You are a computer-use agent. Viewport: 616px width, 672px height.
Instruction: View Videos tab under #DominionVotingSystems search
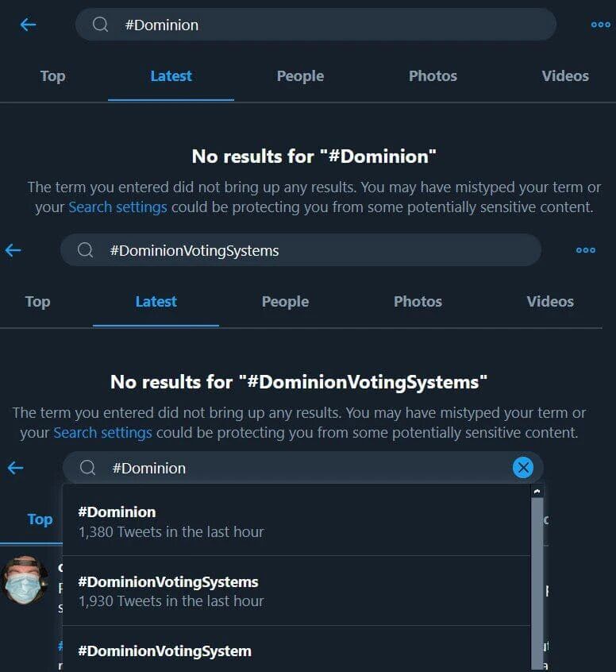[x=550, y=302]
